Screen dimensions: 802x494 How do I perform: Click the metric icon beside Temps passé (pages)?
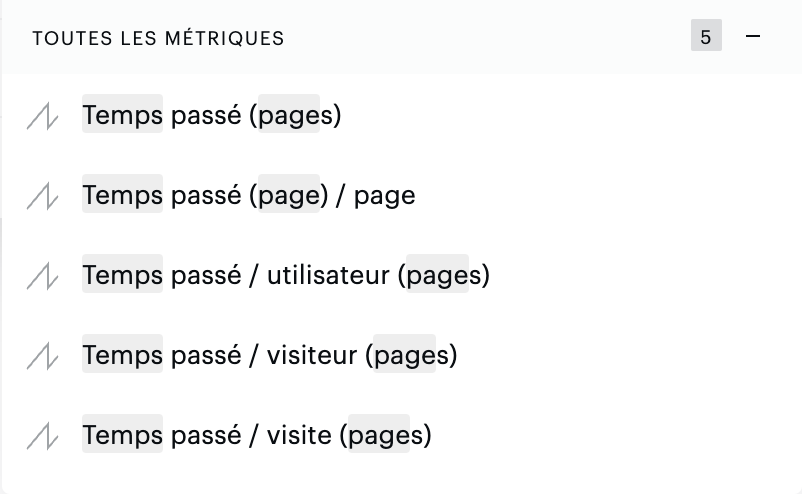42,116
